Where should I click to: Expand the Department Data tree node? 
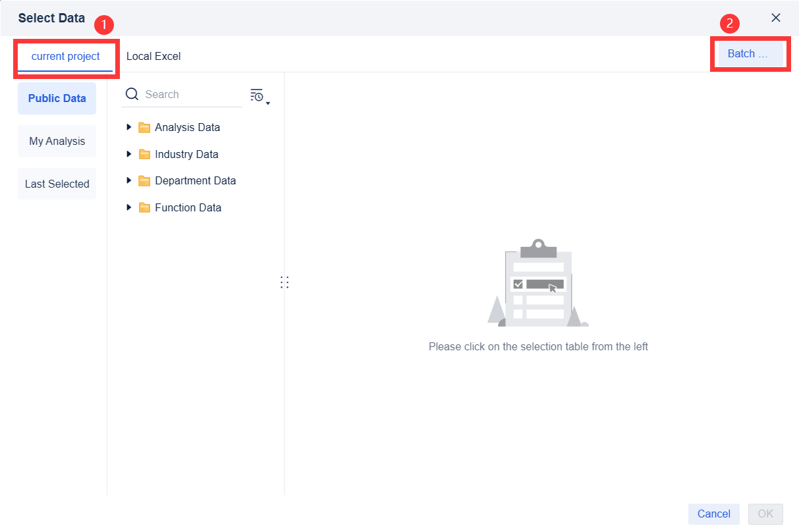pos(129,180)
